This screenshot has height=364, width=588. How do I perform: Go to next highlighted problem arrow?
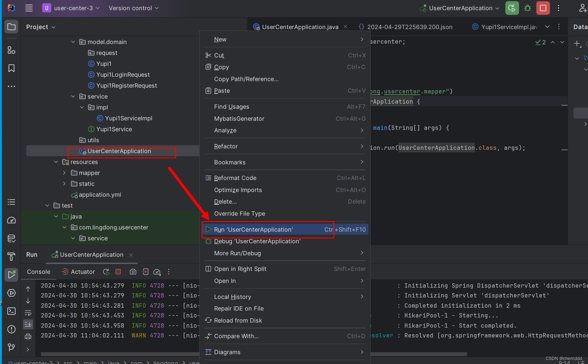(562, 42)
